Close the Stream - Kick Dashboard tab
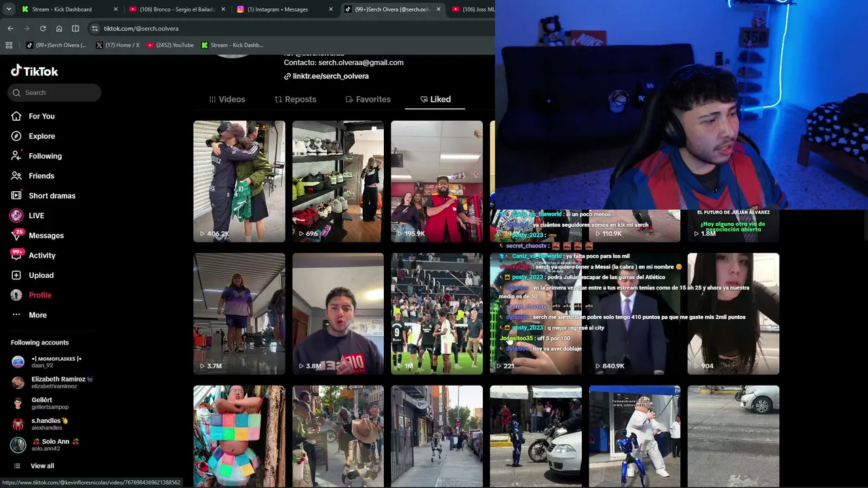This screenshot has width=868, height=488. (115, 9)
